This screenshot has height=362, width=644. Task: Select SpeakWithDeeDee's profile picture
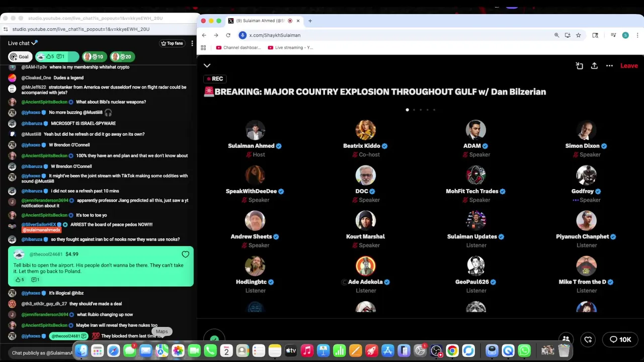pyautogui.click(x=255, y=175)
